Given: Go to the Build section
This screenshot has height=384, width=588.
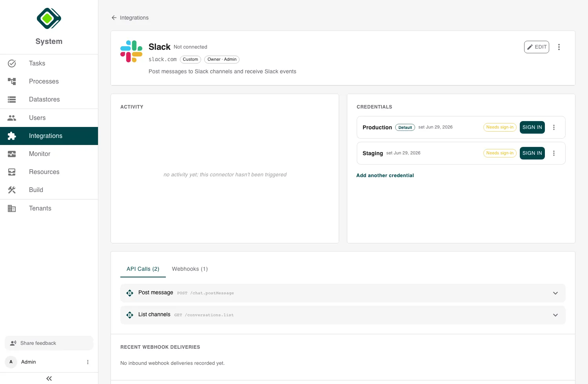Looking at the screenshot, I should coord(49,190).
